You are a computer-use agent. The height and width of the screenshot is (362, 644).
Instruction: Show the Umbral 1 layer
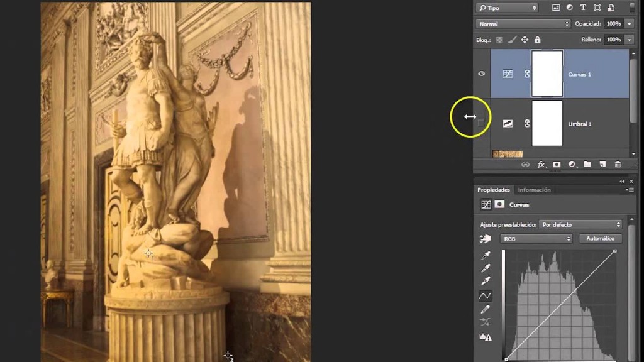point(481,124)
